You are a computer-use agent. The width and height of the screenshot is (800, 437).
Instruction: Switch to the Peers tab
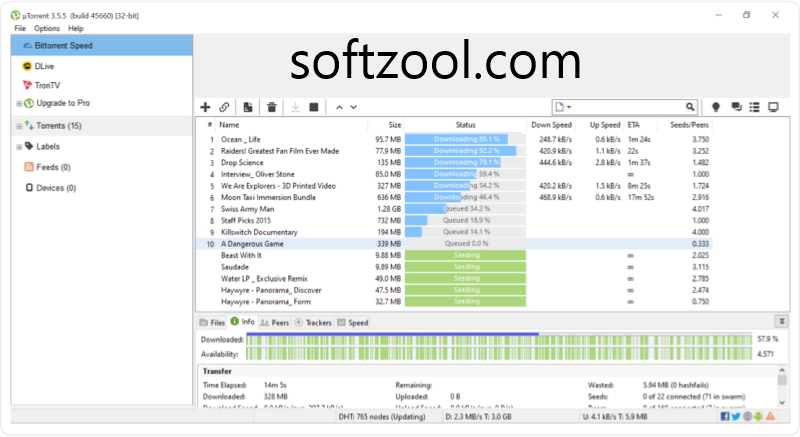pyautogui.click(x=274, y=322)
